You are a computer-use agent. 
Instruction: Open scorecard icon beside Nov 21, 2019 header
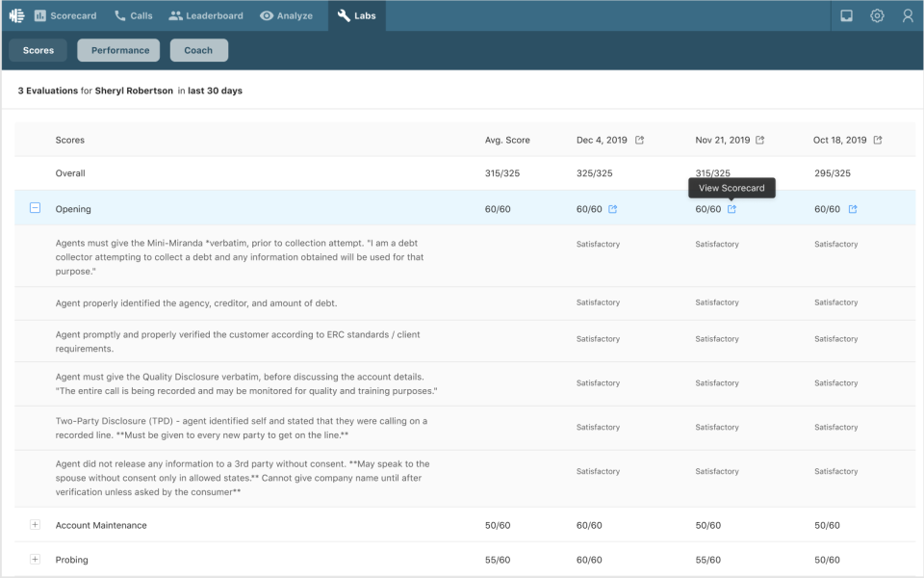[x=760, y=140]
